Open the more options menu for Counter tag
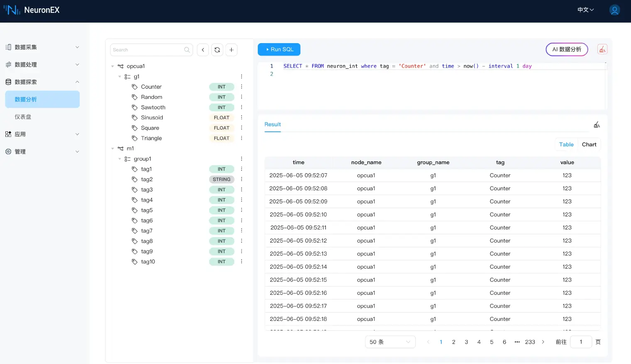Image resolution: width=631 pixels, height=364 pixels. click(241, 87)
